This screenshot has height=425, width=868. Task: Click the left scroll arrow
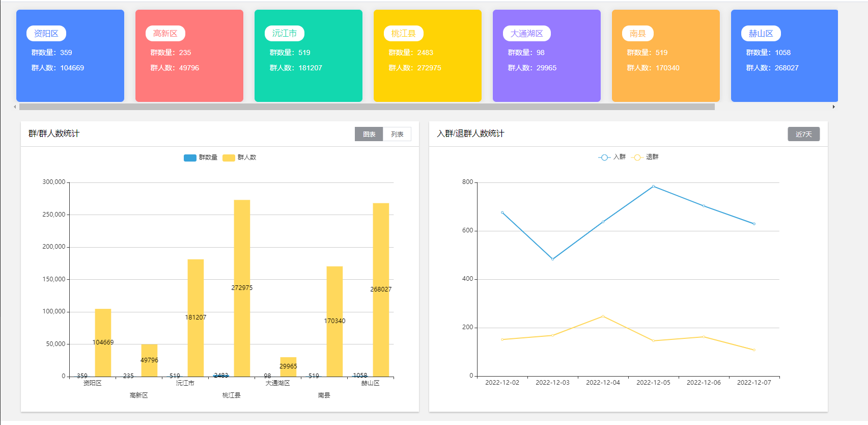(x=15, y=107)
